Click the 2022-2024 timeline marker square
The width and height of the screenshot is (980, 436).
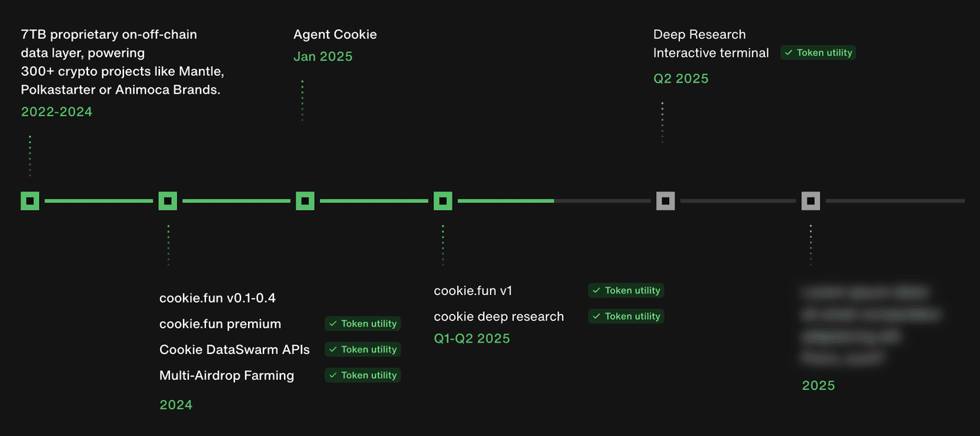coord(30,201)
